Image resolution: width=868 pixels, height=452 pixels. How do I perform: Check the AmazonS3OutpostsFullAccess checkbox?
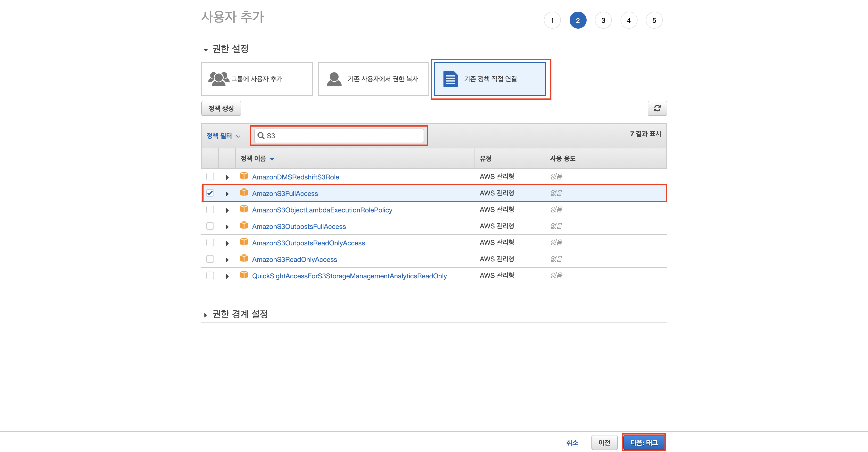click(x=210, y=226)
